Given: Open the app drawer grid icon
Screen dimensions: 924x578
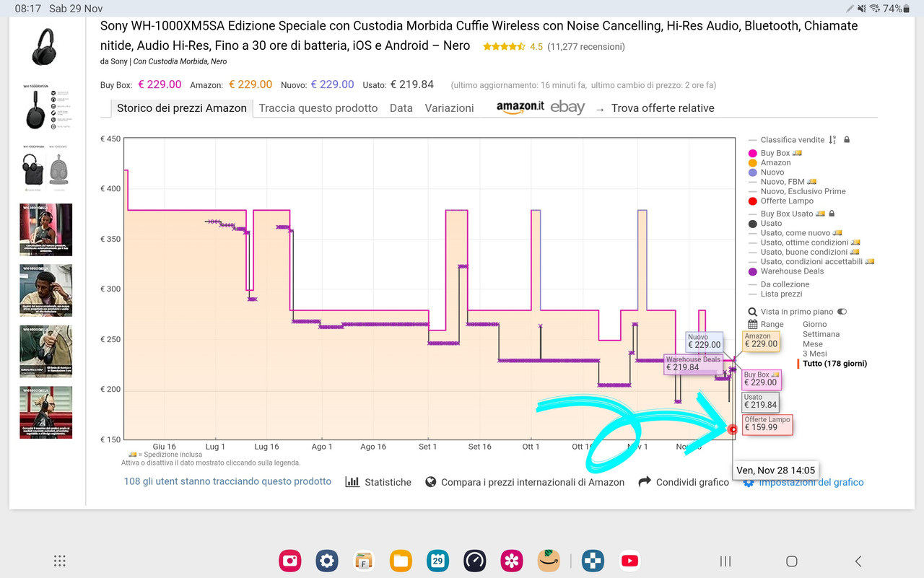Looking at the screenshot, I should (x=60, y=561).
